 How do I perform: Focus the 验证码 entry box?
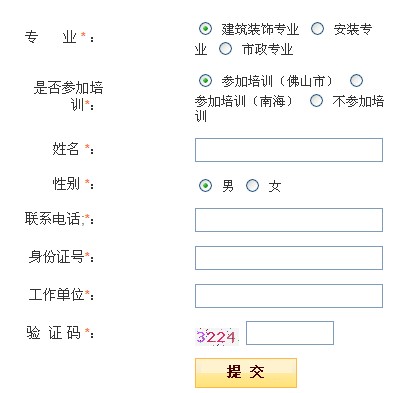coord(290,333)
